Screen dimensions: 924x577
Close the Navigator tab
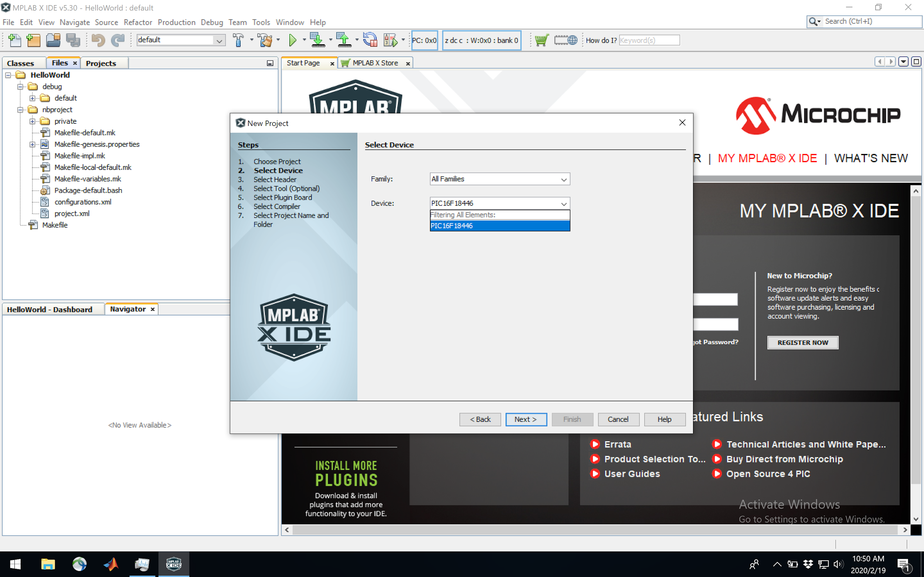[152, 309]
